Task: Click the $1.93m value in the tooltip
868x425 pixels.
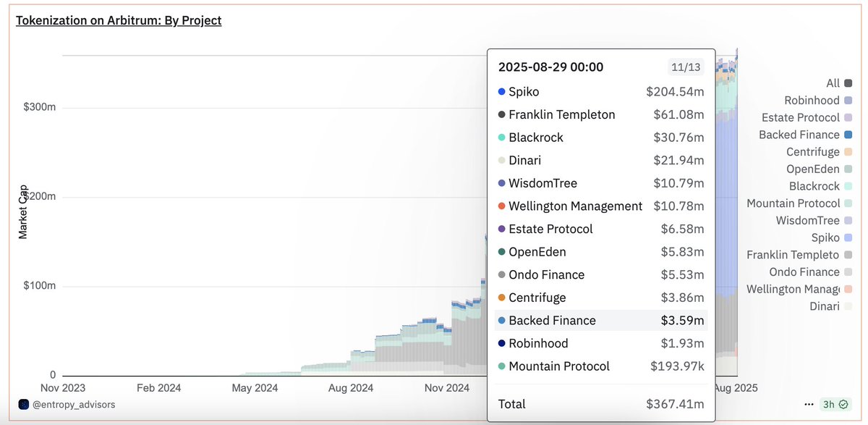Action: pos(682,343)
